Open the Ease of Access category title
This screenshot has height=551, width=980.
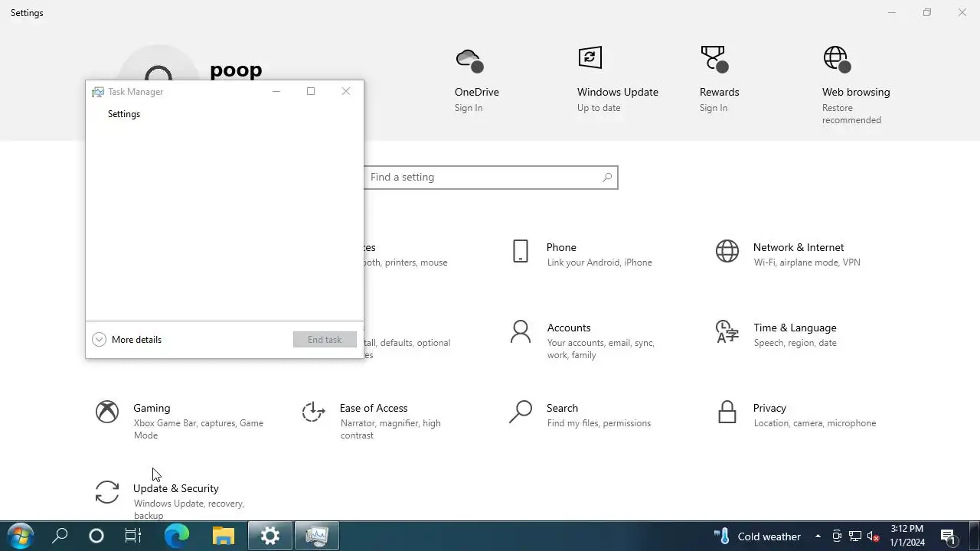374,408
